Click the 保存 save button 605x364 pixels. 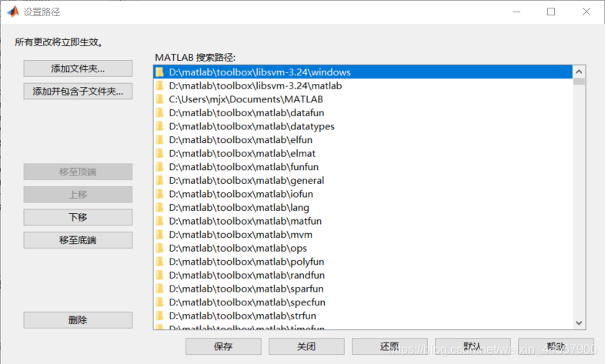[223, 346]
